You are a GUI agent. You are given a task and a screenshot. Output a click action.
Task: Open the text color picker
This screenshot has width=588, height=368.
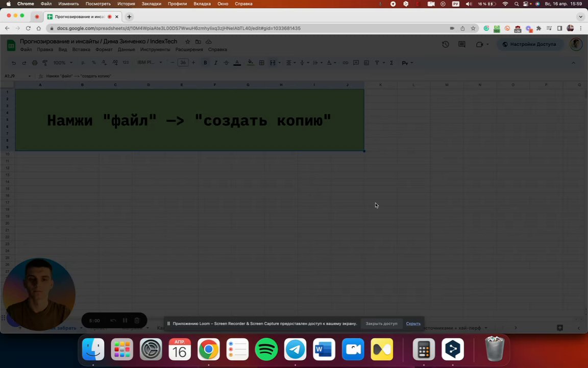coord(237,63)
